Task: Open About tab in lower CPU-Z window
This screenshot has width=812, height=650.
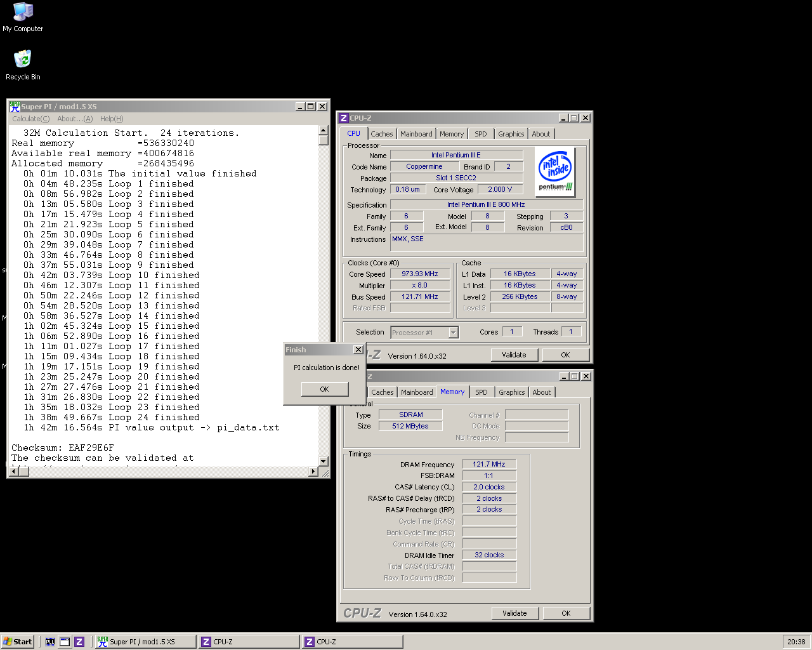Action: point(542,392)
